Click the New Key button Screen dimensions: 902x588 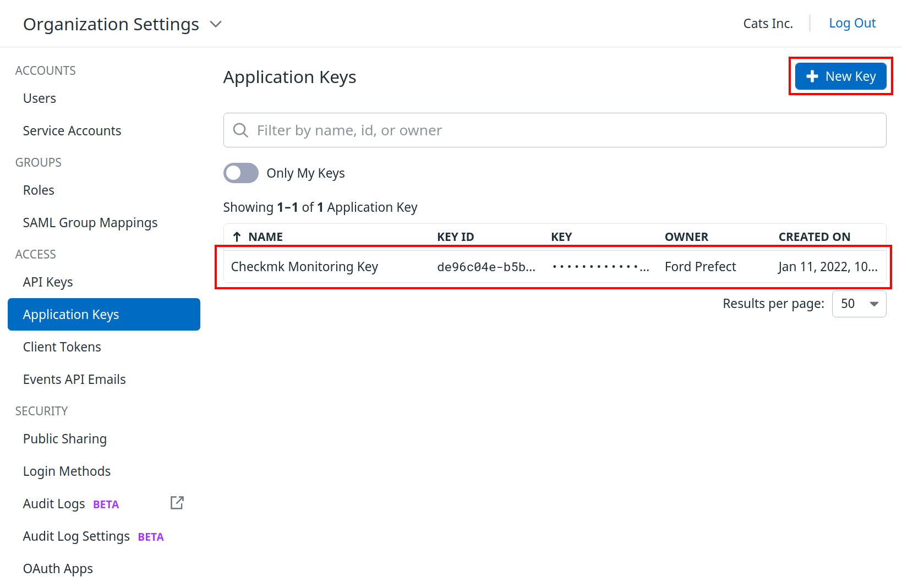[840, 76]
